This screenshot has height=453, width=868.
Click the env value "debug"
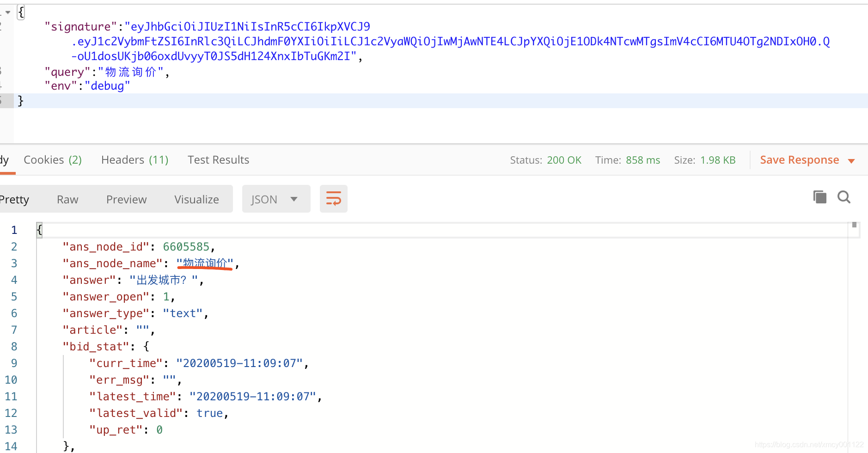107,86
